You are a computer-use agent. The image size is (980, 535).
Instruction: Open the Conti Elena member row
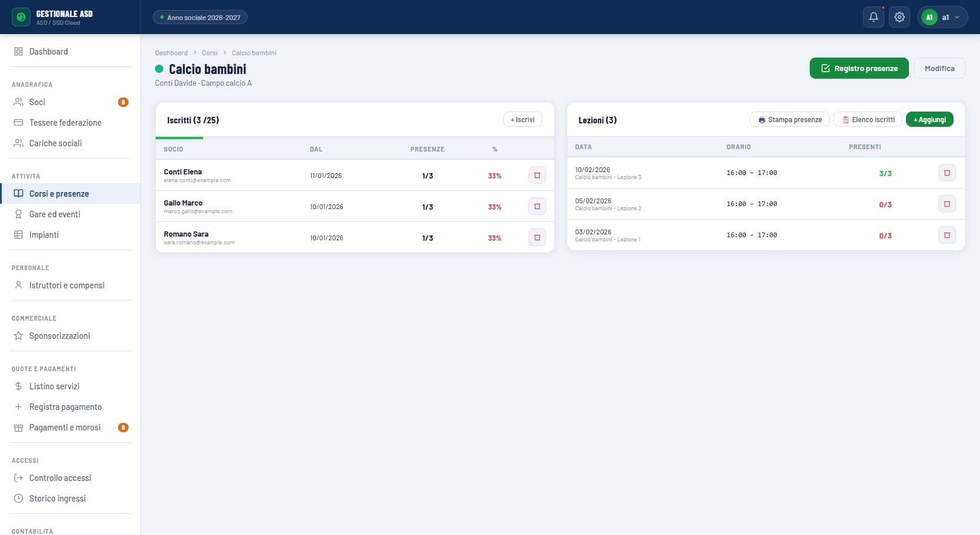tap(355, 175)
